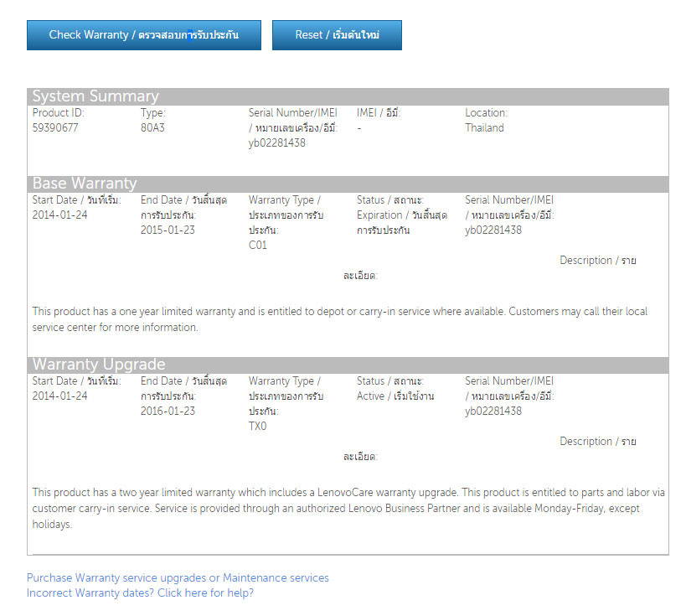Click the Product ID value 59390677

point(55,128)
